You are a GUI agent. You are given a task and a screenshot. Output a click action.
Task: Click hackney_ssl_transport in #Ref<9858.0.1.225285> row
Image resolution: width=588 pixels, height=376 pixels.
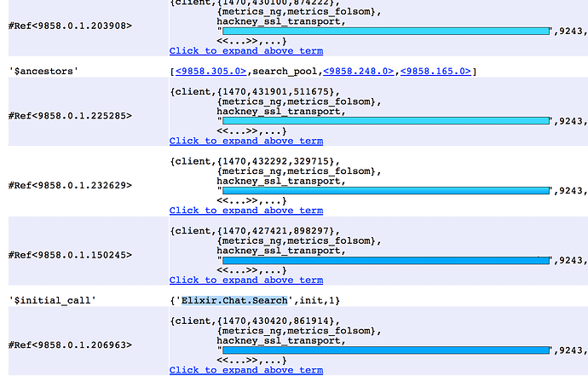pyautogui.click(x=279, y=112)
